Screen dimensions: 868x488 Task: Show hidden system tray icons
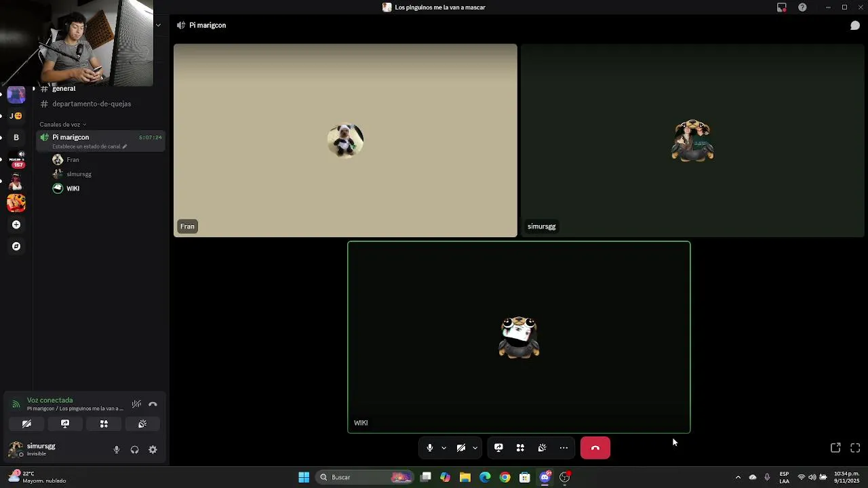[x=738, y=477]
